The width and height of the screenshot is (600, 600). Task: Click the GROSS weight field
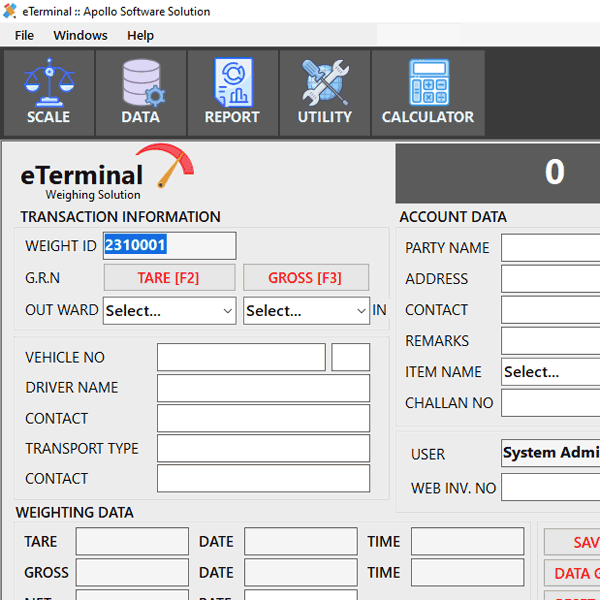(x=132, y=572)
